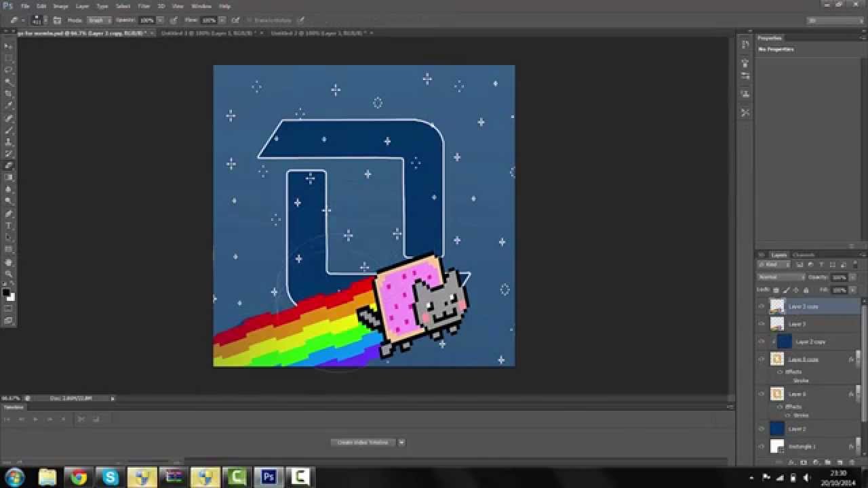
Task: Select the Eraser tool
Action: [x=9, y=165]
